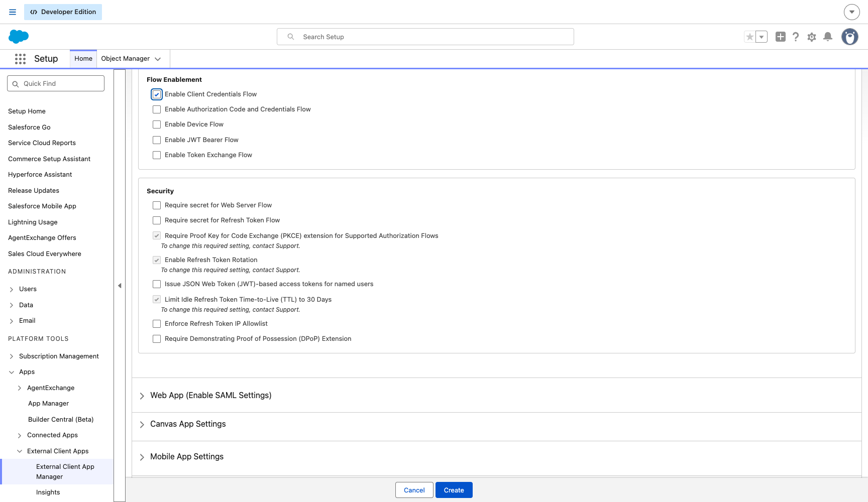This screenshot has height=502, width=868.
Task: Uncheck Enable Client Credentials Flow
Action: pyautogui.click(x=157, y=94)
